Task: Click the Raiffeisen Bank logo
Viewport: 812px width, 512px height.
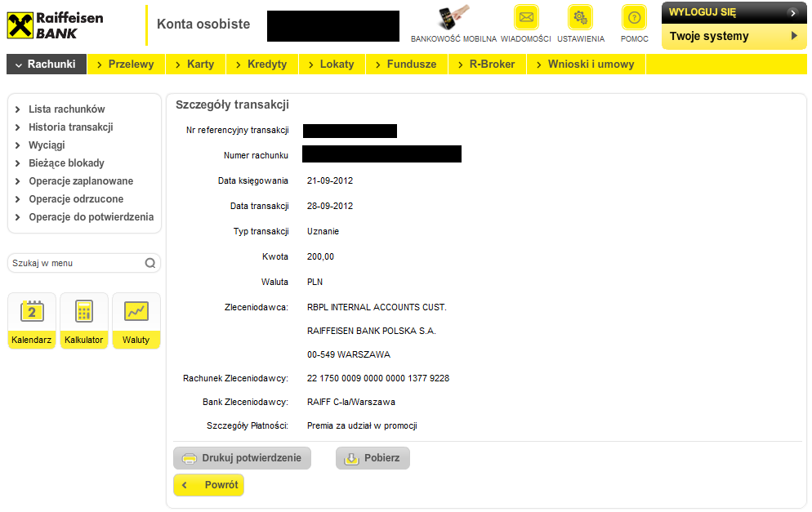Action: pos(56,25)
